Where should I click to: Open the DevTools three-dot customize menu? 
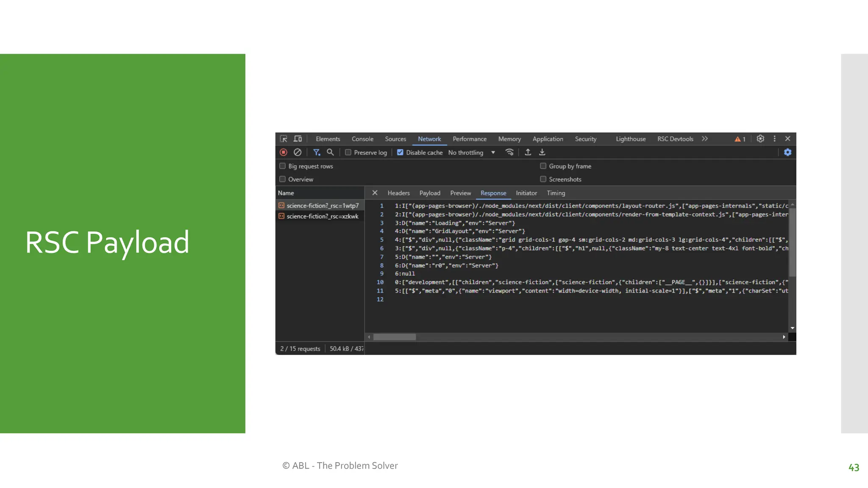[774, 139]
